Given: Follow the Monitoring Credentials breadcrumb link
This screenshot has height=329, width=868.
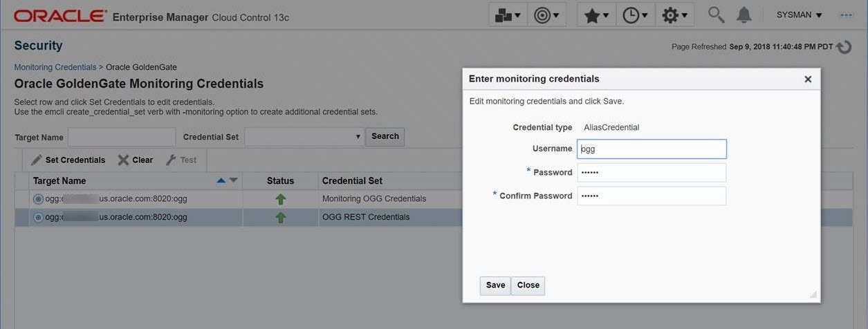Looking at the screenshot, I should [55, 67].
